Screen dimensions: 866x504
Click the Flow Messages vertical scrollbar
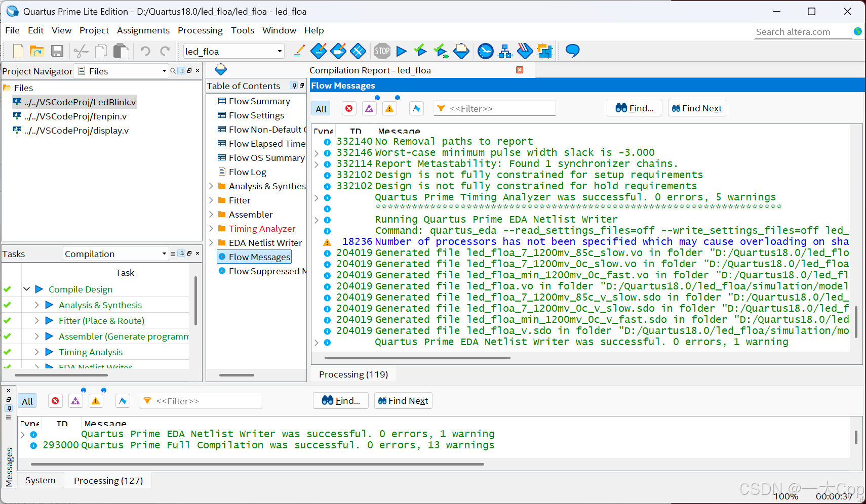coord(856,321)
